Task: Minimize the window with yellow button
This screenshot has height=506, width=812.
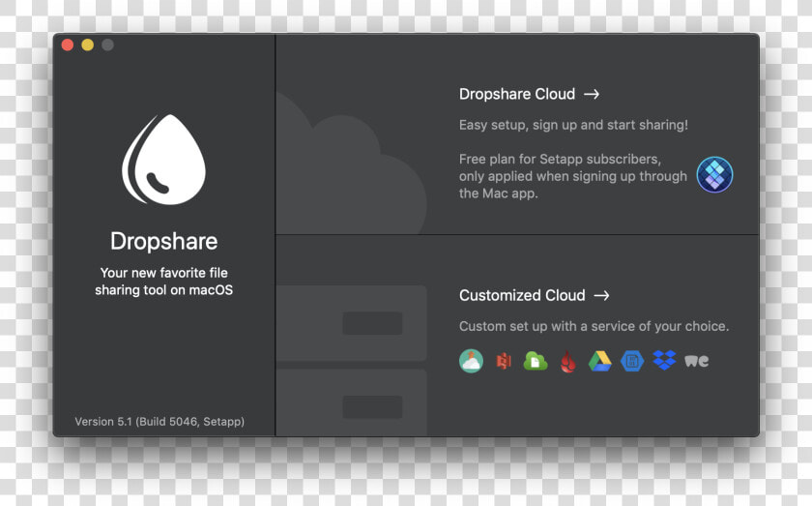Action: (88, 45)
